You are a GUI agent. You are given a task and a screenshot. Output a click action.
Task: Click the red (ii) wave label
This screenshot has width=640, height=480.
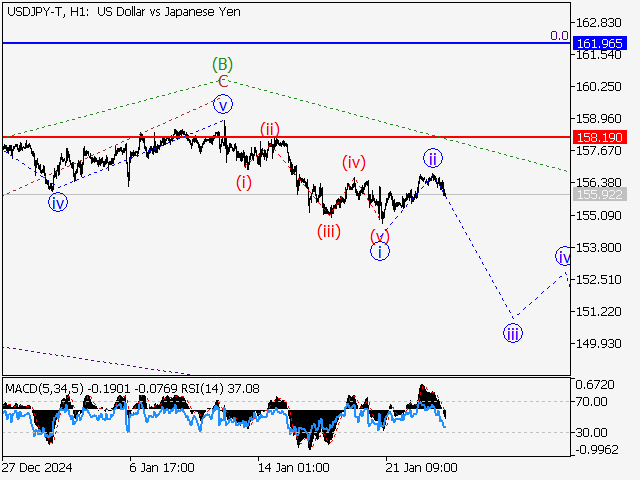[x=270, y=128]
